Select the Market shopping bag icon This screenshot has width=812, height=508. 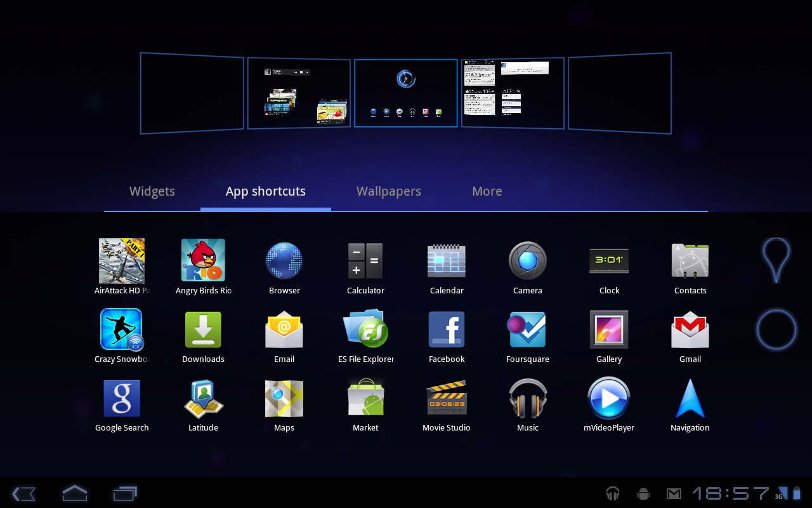365,398
